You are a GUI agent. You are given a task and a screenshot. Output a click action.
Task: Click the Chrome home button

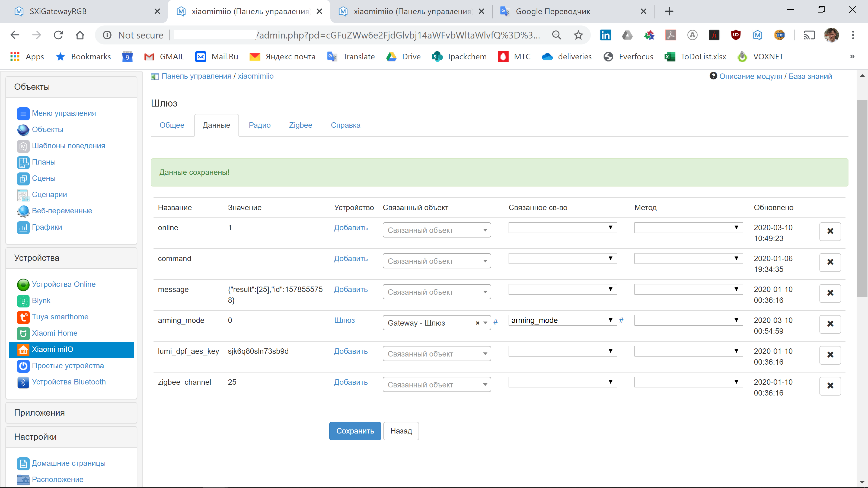(80, 35)
